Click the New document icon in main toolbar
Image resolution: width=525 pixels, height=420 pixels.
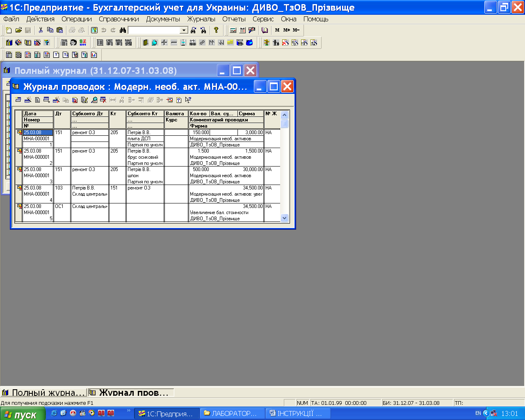(x=9, y=30)
